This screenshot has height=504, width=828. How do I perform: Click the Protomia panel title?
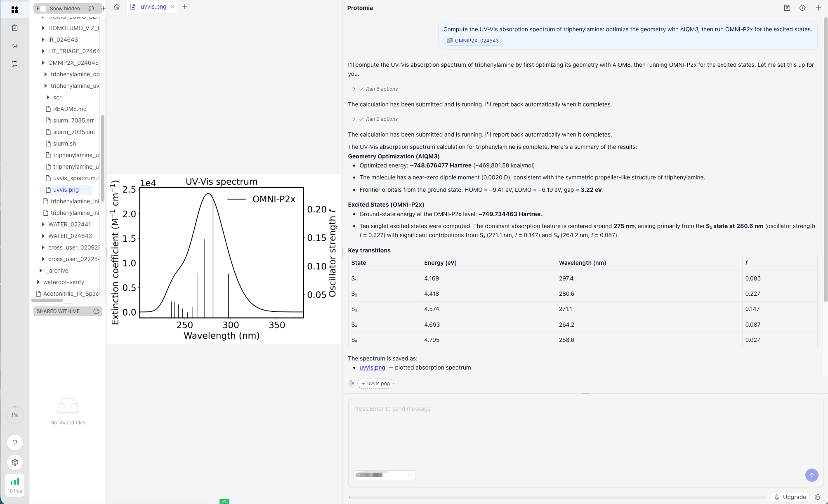(x=360, y=8)
